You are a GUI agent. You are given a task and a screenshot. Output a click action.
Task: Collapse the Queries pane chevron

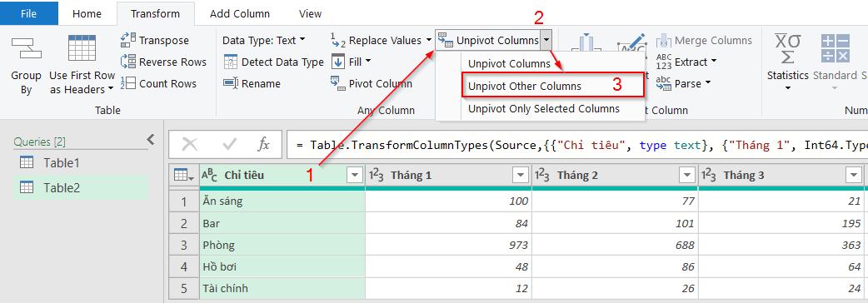click(x=151, y=140)
